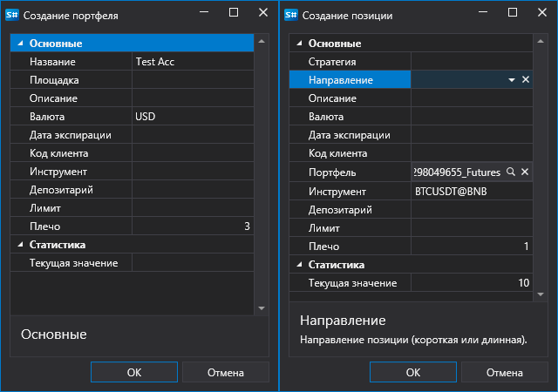Edit Плечо value 3 in portfolio window
This screenshot has width=558, height=392.
pos(193,226)
